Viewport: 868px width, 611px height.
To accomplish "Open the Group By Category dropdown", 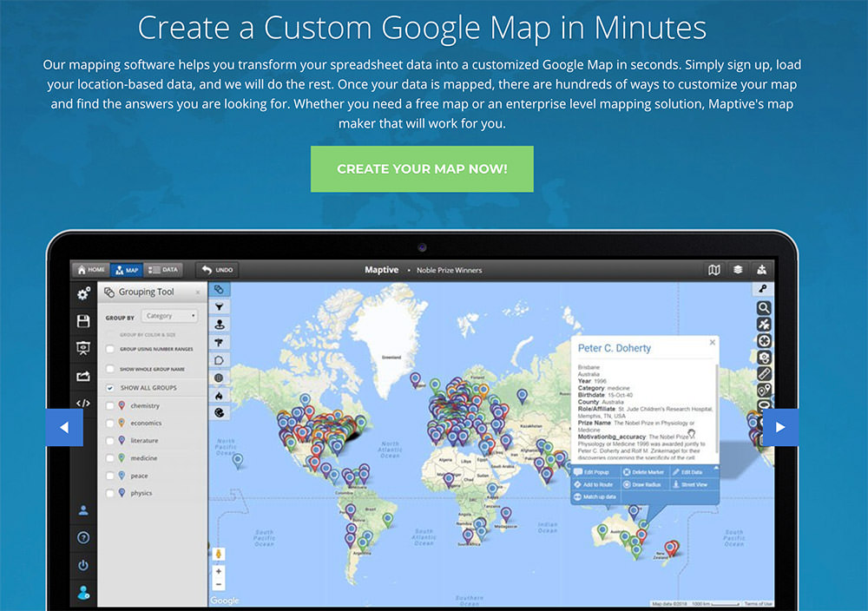I will coord(169,316).
